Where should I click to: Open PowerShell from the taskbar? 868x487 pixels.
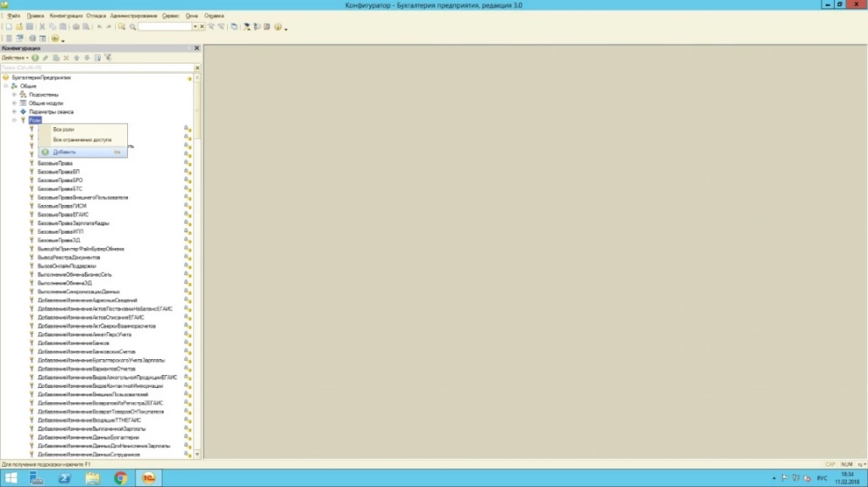pyautogui.click(x=64, y=478)
